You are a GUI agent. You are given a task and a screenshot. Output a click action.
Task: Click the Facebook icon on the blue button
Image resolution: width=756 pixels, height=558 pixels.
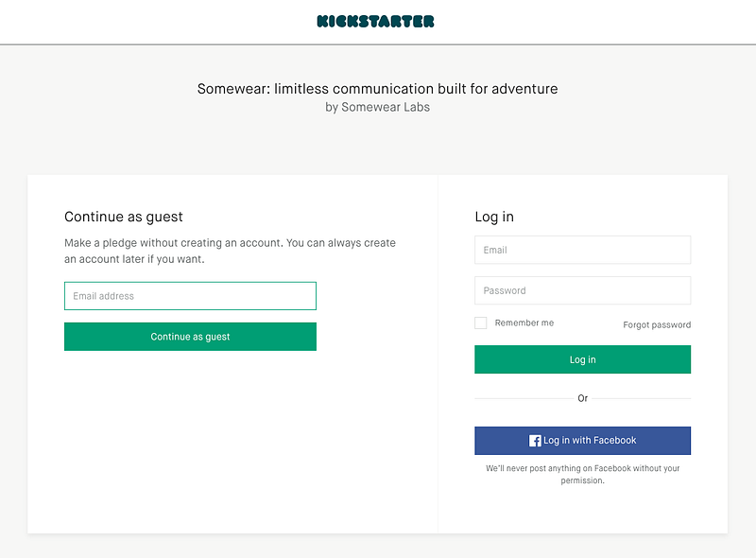[x=535, y=441]
